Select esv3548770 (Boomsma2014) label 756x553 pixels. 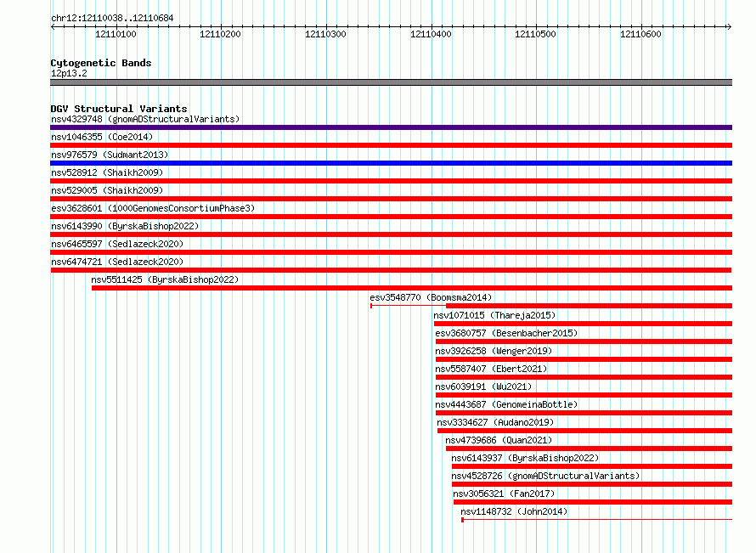pyautogui.click(x=431, y=297)
